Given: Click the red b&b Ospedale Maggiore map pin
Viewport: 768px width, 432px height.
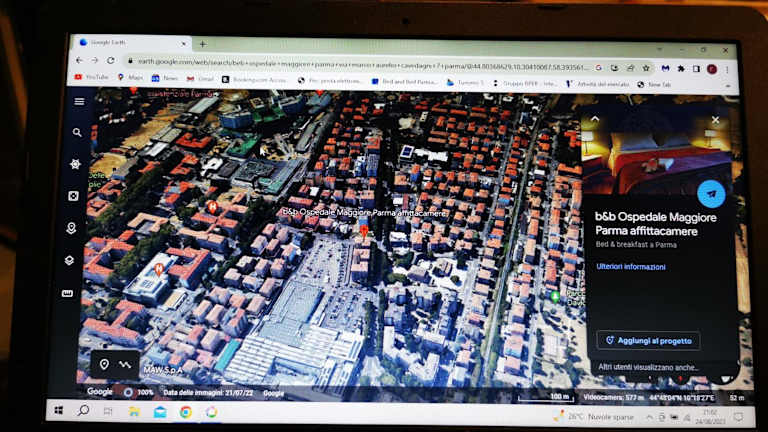Looking at the screenshot, I should pyautogui.click(x=363, y=231).
